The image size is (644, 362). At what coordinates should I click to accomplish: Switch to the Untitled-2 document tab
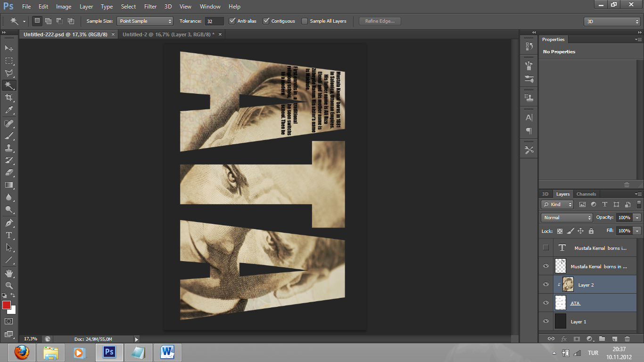click(168, 34)
